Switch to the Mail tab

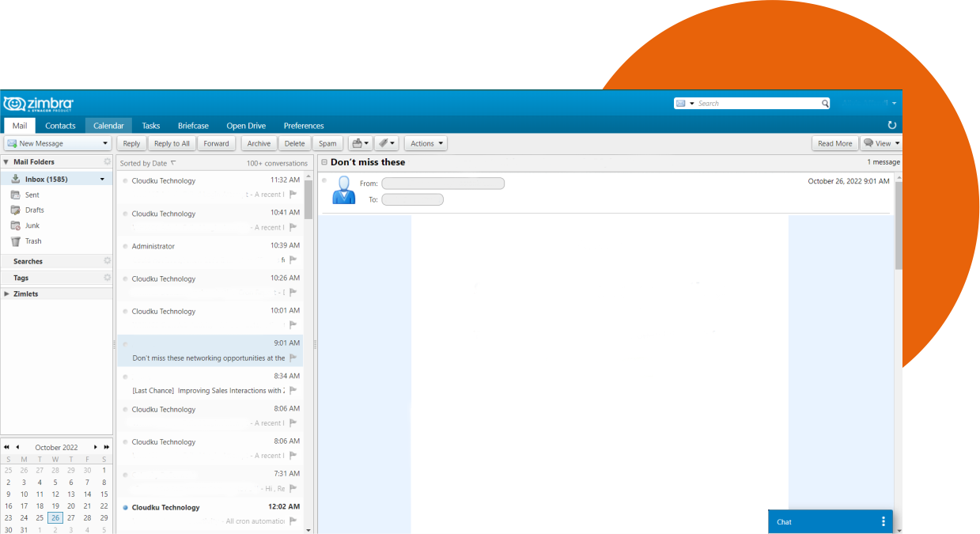pos(20,126)
